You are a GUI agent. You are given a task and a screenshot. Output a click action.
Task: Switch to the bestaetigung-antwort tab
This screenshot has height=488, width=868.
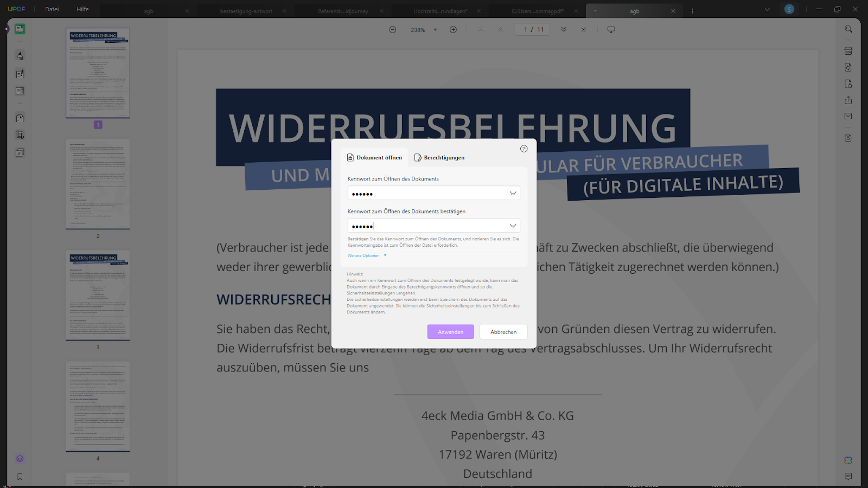246,11
